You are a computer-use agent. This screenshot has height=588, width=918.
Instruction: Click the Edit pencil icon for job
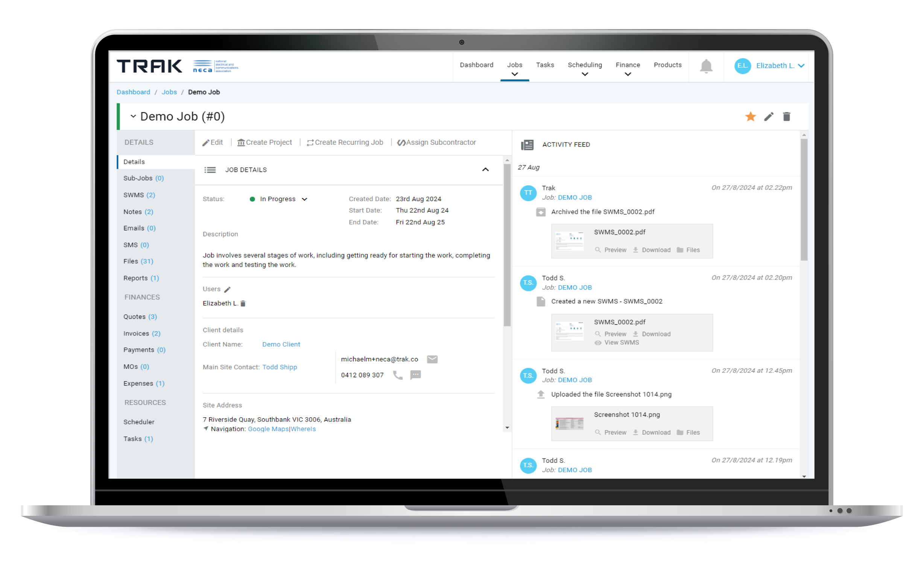tap(769, 116)
